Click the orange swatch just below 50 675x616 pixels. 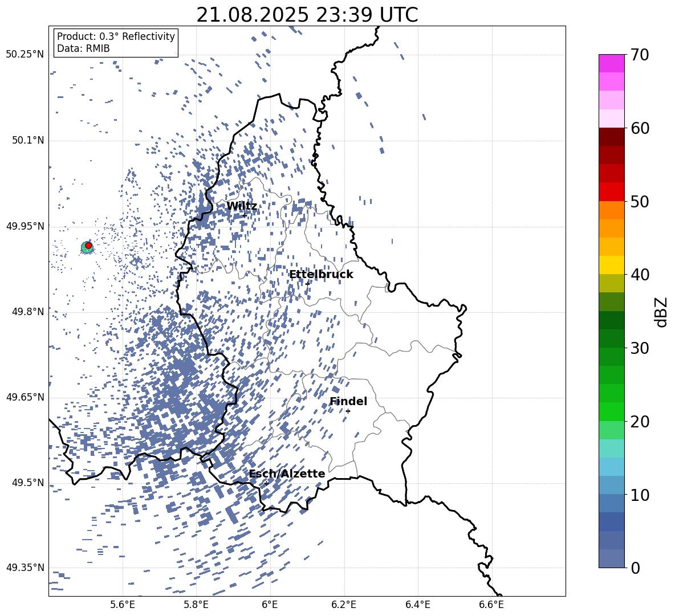click(x=611, y=210)
